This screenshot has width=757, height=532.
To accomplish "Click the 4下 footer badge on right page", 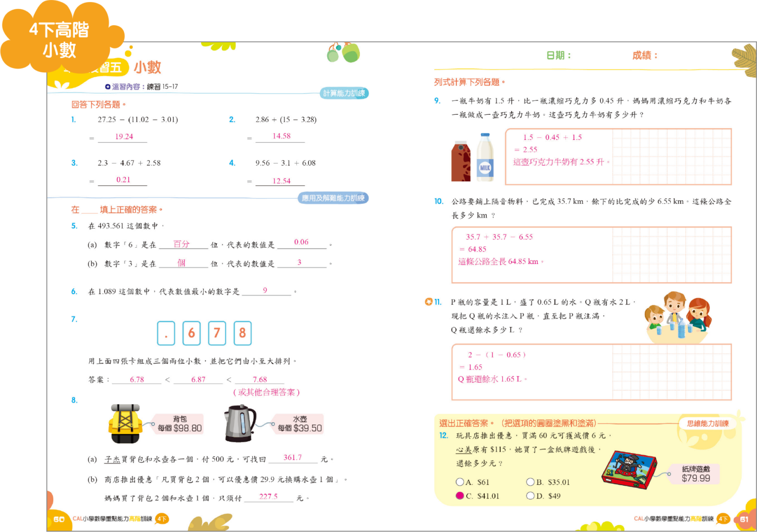I will [x=723, y=519].
